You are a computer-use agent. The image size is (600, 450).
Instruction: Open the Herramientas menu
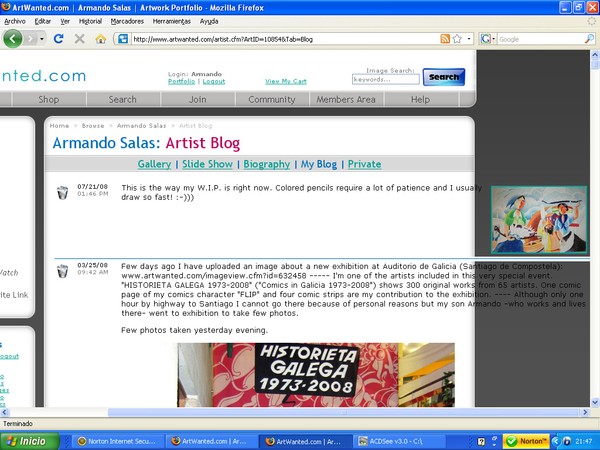[171, 21]
